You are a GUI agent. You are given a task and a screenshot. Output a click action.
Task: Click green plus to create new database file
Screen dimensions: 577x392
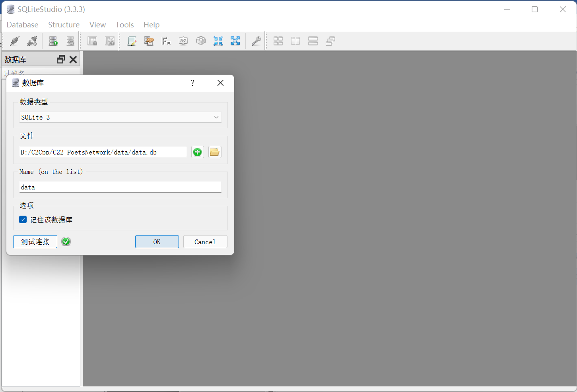(197, 152)
